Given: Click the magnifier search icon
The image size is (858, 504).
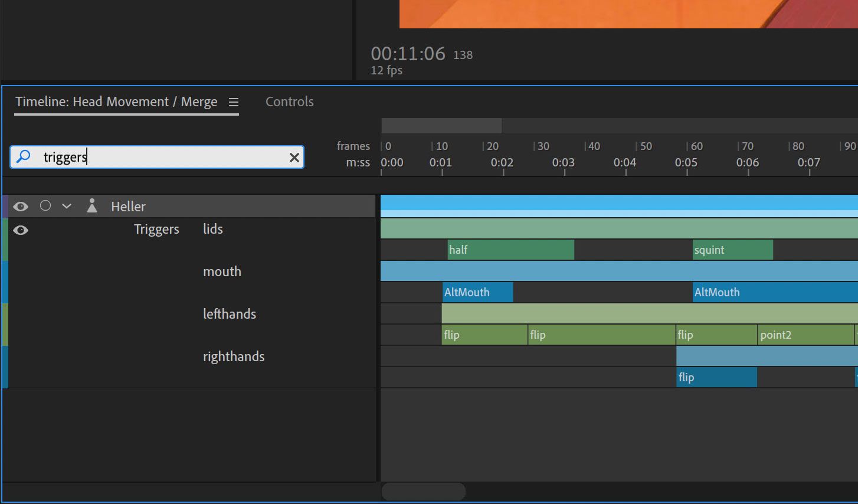Looking at the screenshot, I should [x=24, y=157].
